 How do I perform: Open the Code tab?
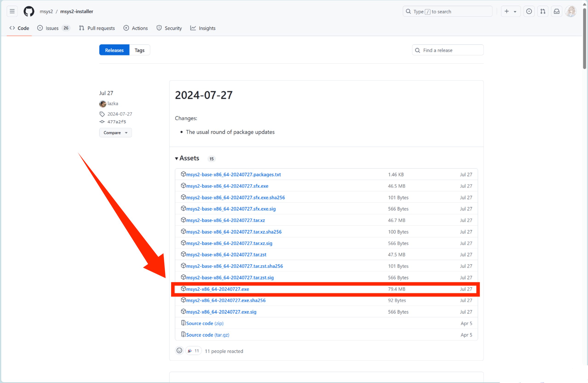tap(19, 28)
